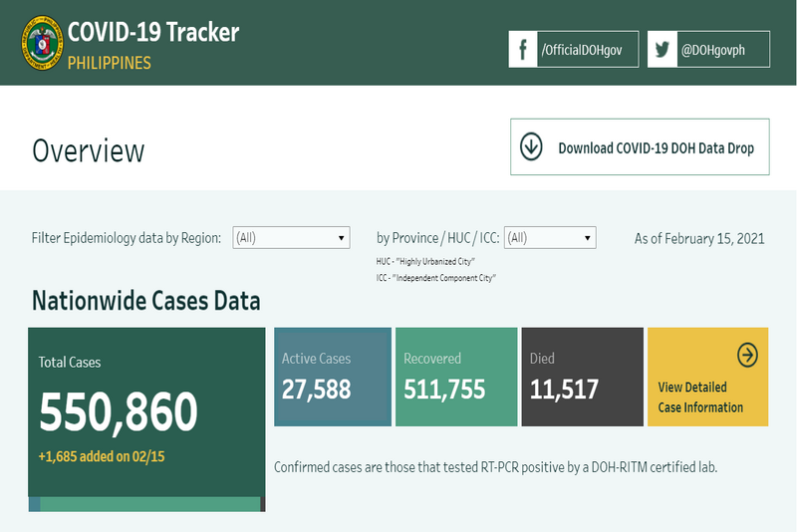Open the Facebook icon for OfficialDOHgov
This screenshot has height=532, width=797.
[522, 49]
